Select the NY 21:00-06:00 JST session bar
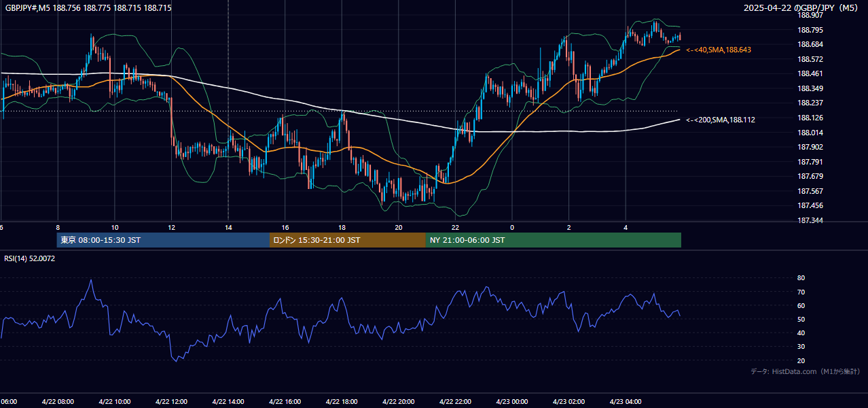 coord(554,240)
